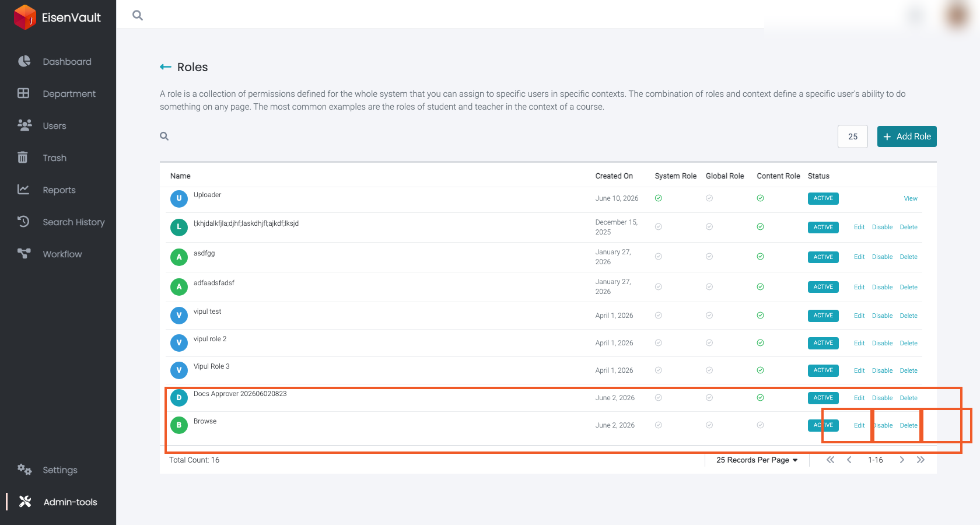Click the Total Count: 16 text

(194, 460)
